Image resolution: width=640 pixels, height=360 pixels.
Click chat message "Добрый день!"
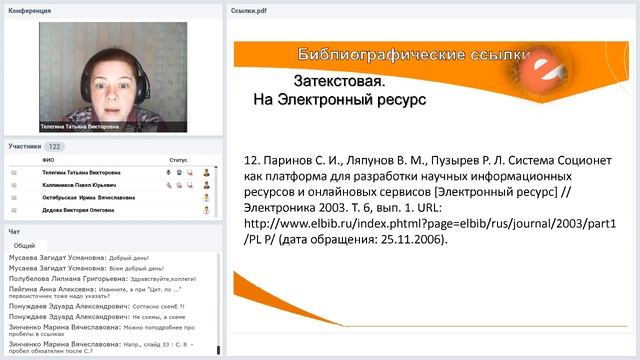(129, 258)
